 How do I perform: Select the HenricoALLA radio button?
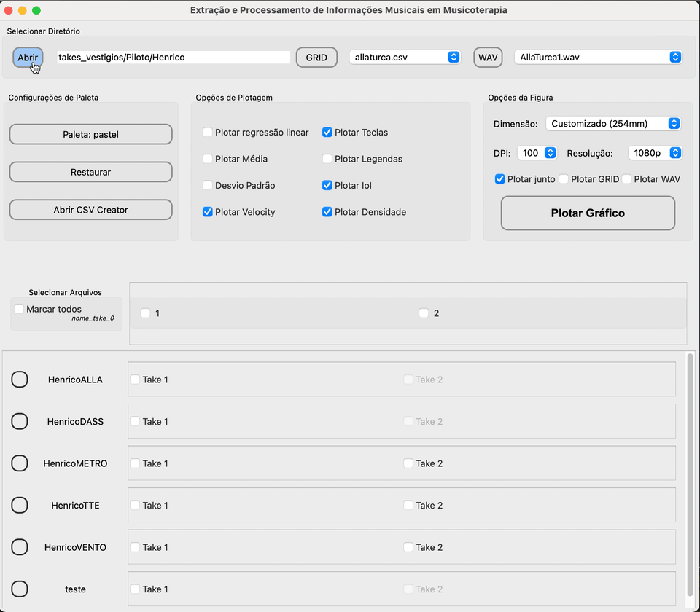click(x=20, y=380)
